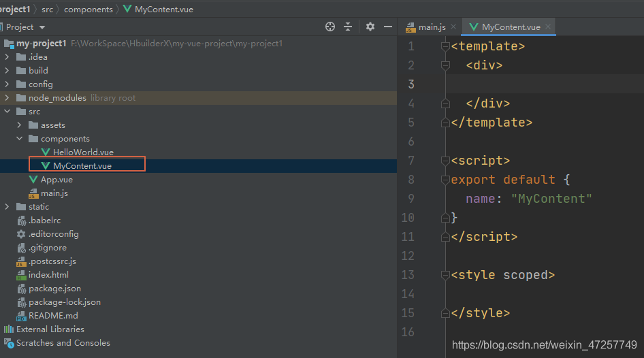Place cursor on empty line 3 in editor
This screenshot has height=358, width=644.
tap(546, 84)
